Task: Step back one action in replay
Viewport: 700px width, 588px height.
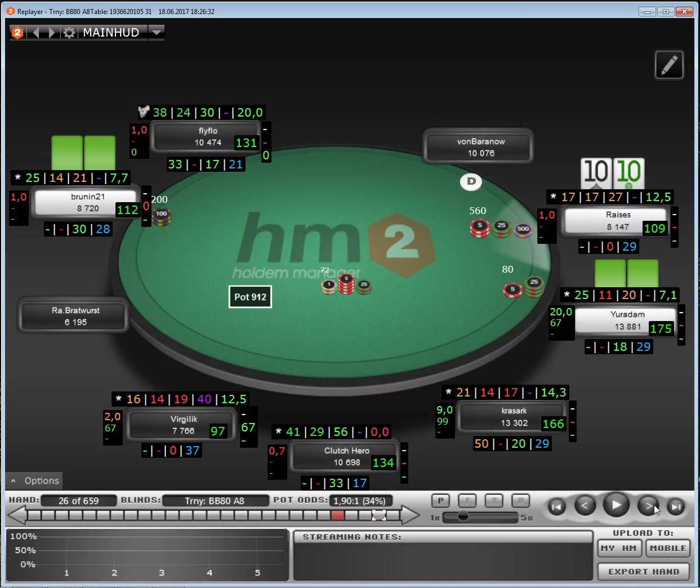Action: coord(585,505)
